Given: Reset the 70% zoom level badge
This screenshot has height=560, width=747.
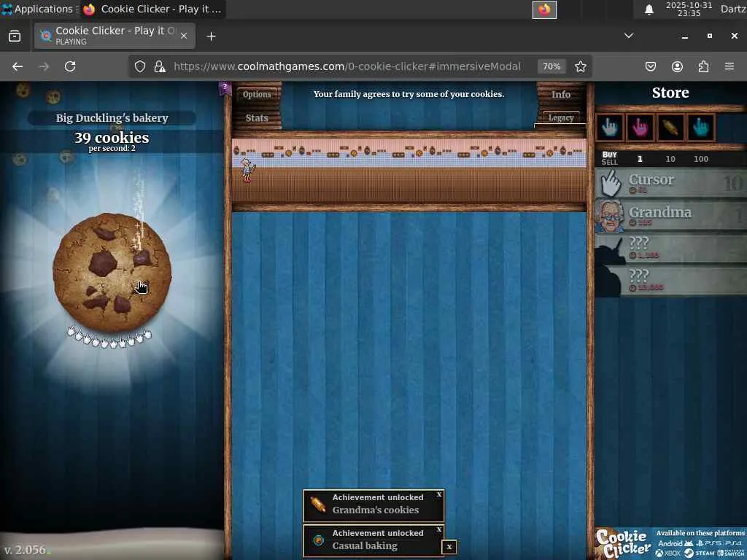Looking at the screenshot, I should click(551, 66).
